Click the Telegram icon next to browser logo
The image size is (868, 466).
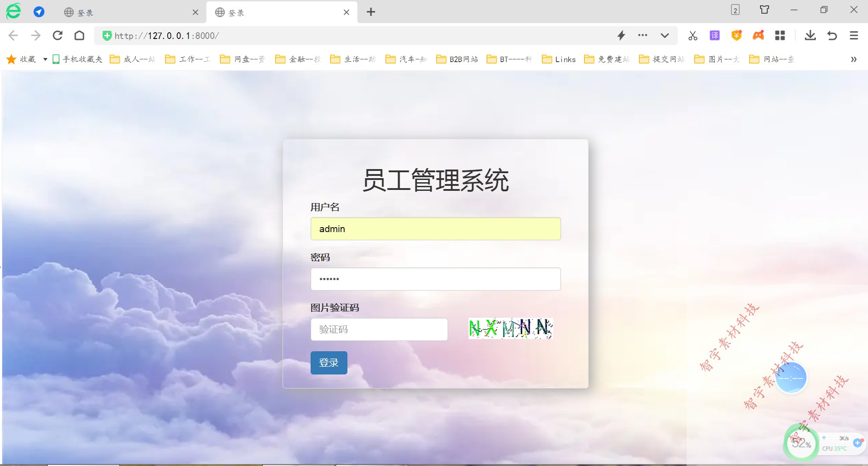point(39,12)
